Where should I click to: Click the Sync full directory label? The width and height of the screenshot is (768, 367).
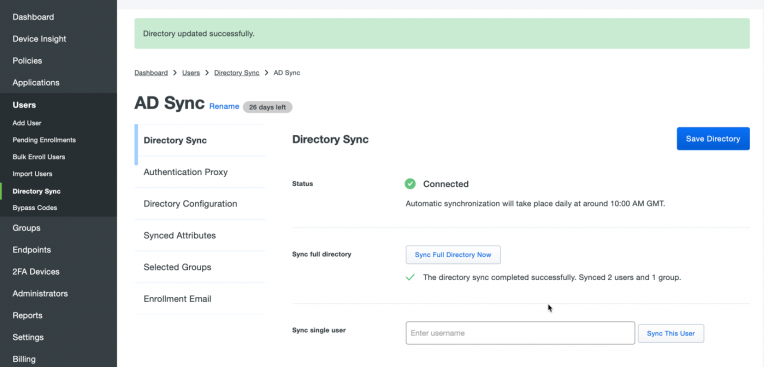[x=322, y=254]
